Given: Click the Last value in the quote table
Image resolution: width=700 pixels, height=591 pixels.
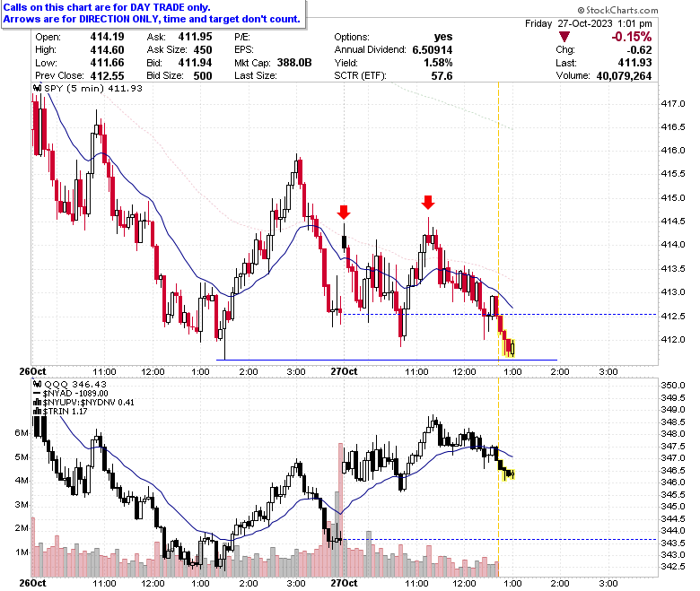Looking at the screenshot, I should tap(634, 63).
